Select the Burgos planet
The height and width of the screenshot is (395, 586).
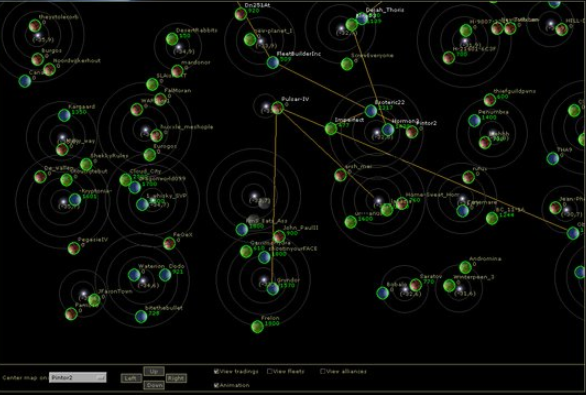tap(37, 59)
